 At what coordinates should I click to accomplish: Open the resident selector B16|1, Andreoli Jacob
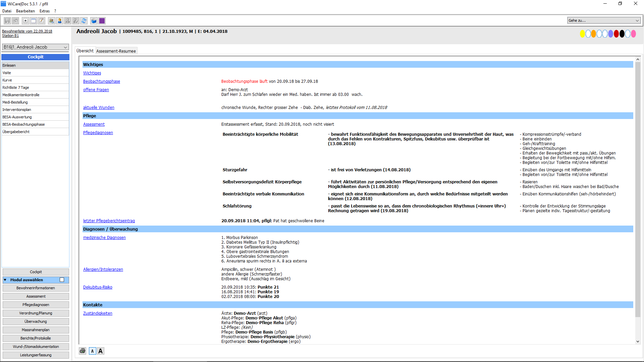pyautogui.click(x=36, y=47)
